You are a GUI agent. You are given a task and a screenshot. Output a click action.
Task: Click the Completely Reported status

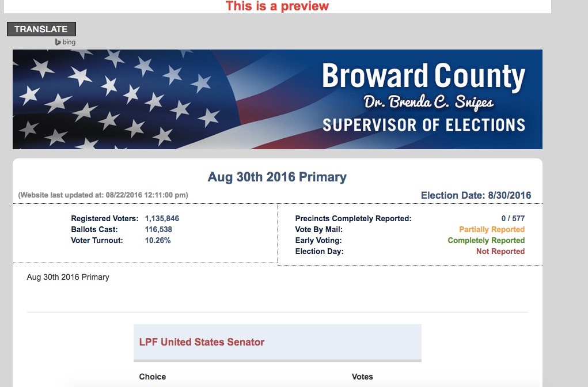click(x=486, y=240)
